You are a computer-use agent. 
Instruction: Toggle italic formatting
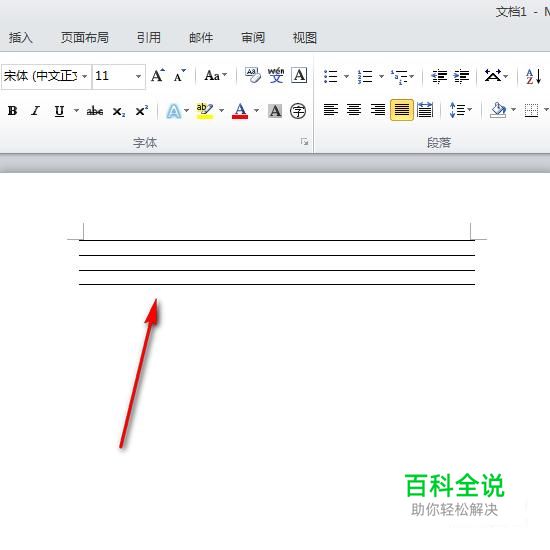[x=35, y=111]
